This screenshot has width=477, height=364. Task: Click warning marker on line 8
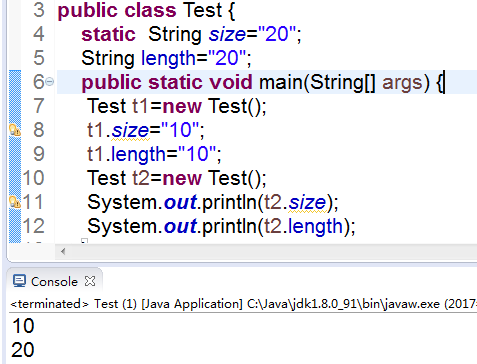(x=15, y=130)
